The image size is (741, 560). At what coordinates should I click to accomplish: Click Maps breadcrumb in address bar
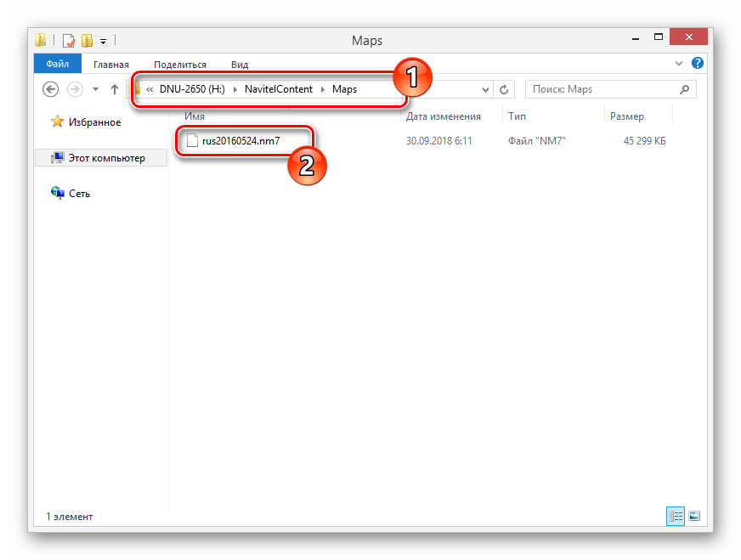[344, 89]
